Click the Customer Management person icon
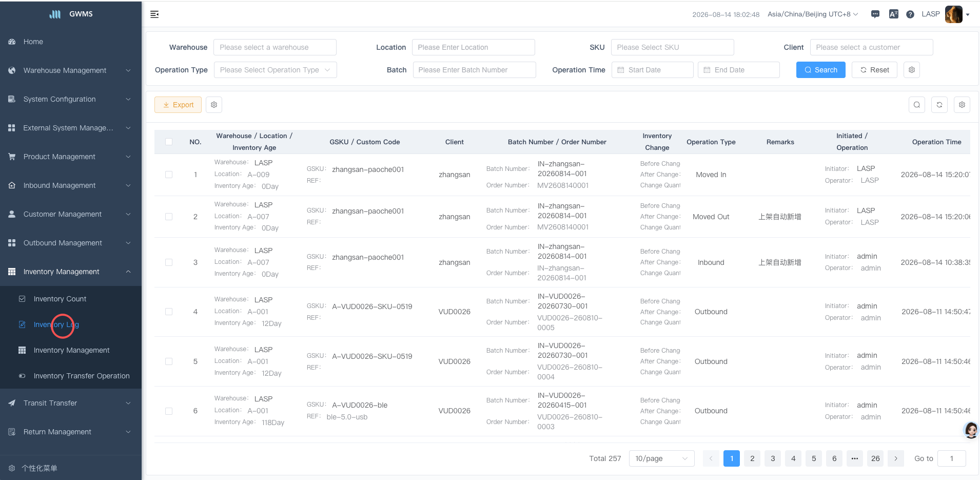The width and height of the screenshot is (980, 480). [x=12, y=214]
